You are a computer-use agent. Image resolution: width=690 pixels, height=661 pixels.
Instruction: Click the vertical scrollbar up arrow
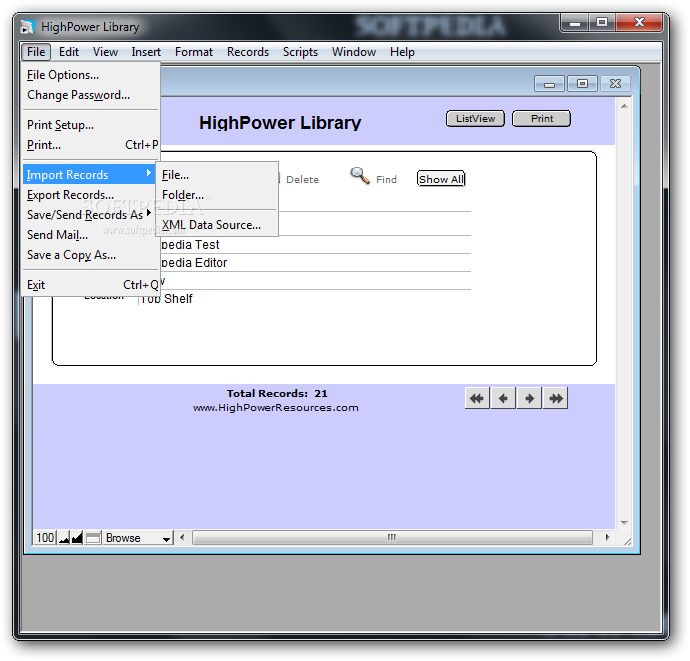[624, 106]
